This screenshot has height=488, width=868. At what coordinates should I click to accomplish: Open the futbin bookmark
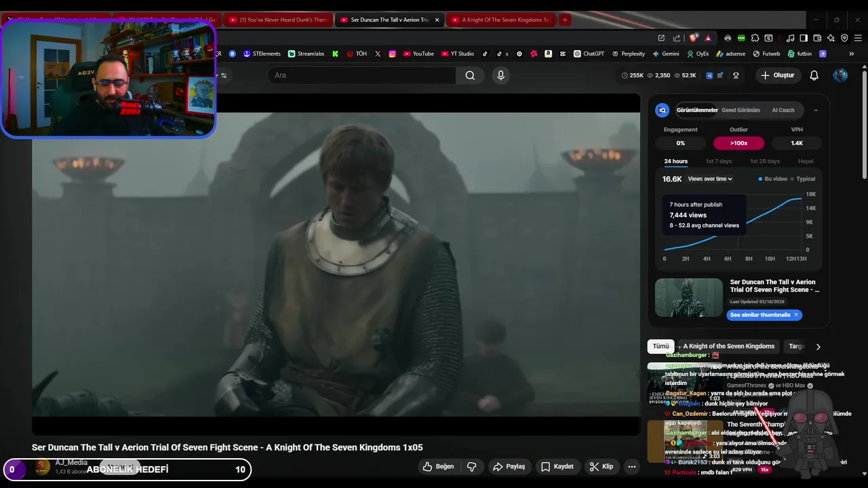(x=800, y=54)
